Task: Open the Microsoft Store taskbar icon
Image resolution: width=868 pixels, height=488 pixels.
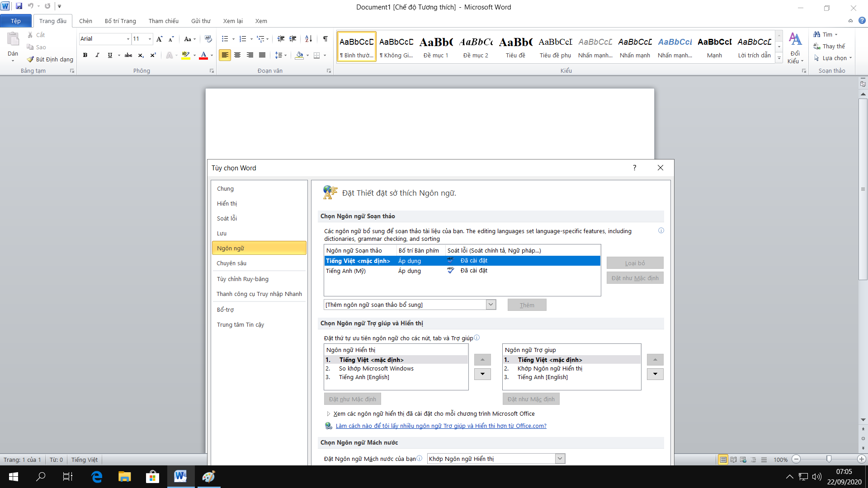Action: pos(152,477)
